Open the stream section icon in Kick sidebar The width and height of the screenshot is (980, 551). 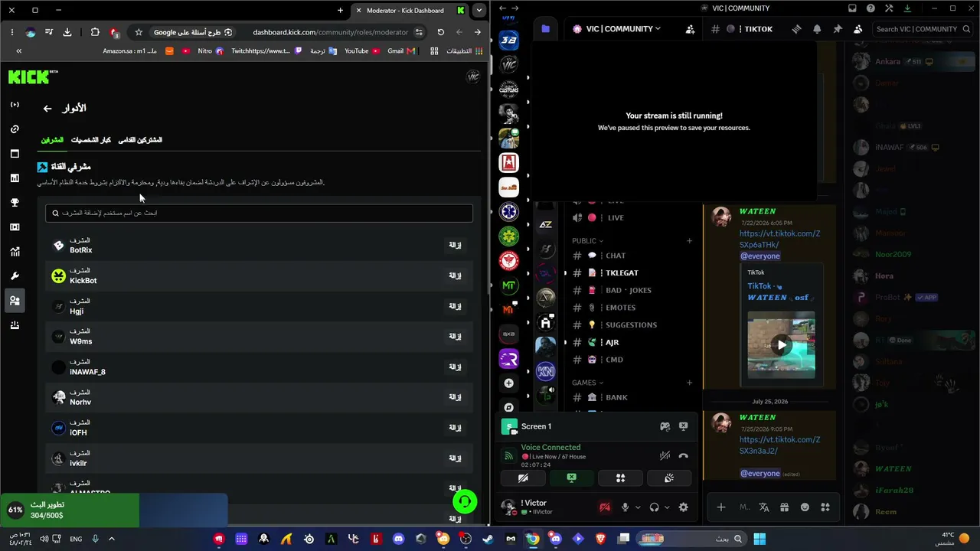coord(15,105)
